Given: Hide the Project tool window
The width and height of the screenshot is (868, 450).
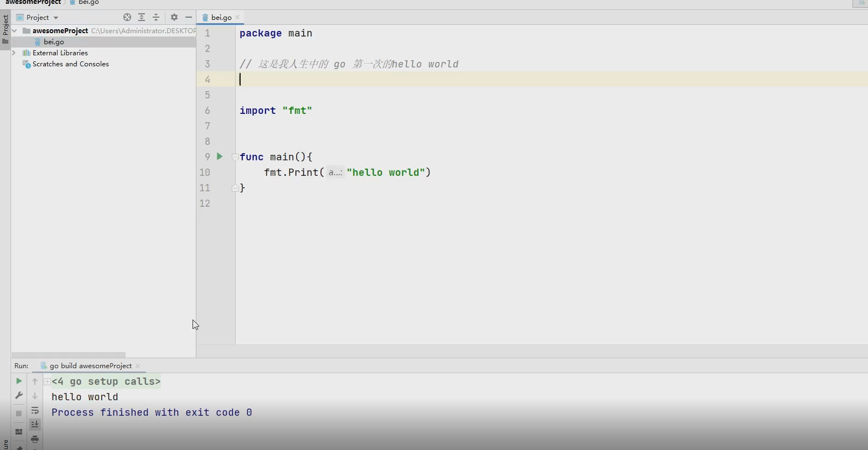Looking at the screenshot, I should point(189,17).
